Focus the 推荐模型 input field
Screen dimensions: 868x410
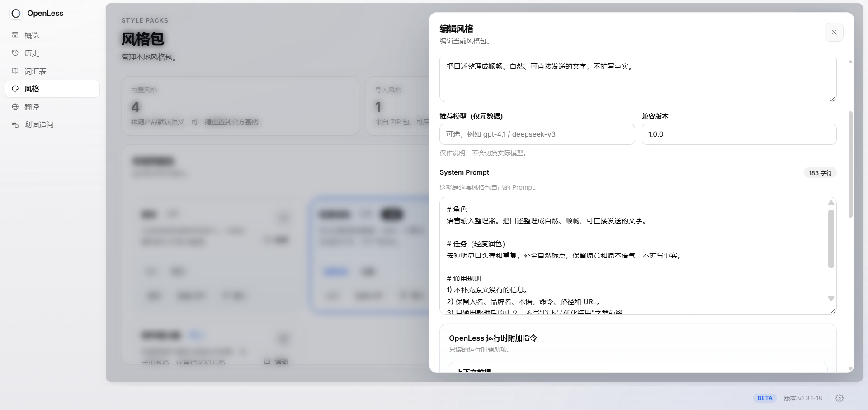tap(537, 134)
